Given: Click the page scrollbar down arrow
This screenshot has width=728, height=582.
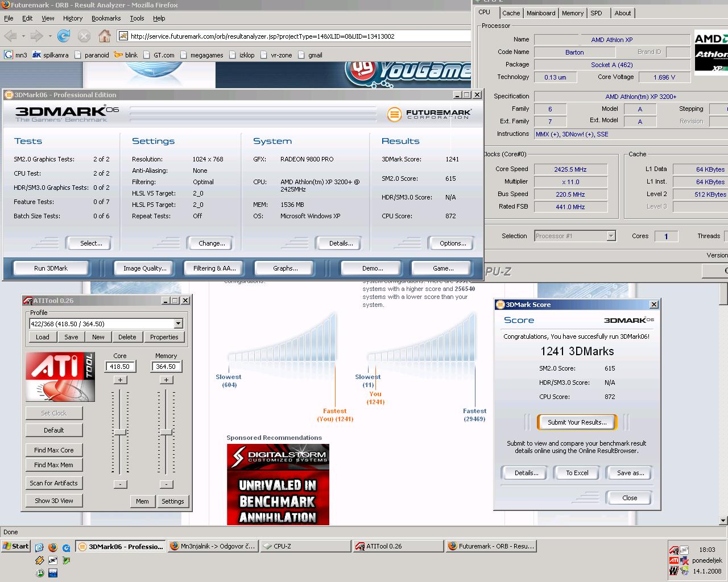Looking at the screenshot, I should (723, 520).
